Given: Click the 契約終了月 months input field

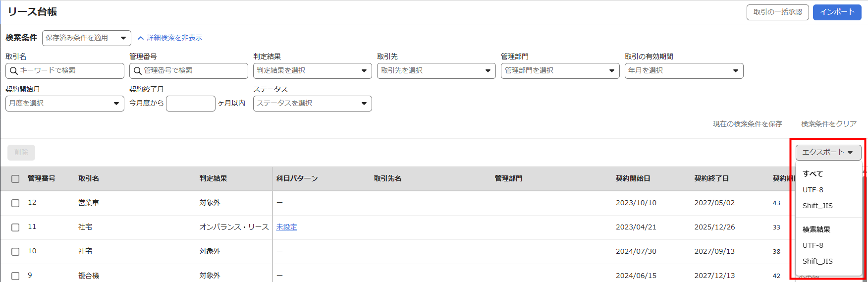Looking at the screenshot, I should tap(190, 104).
